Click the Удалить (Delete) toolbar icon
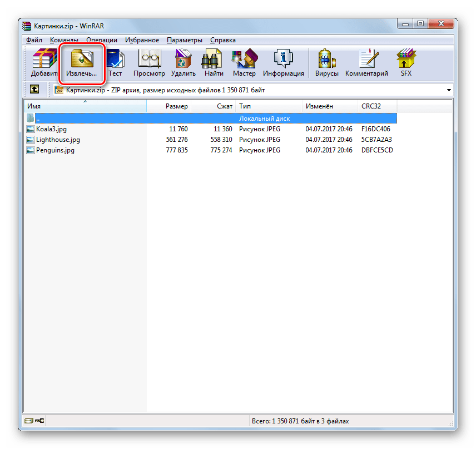Viewport: 476px width, 449px height. point(184,62)
